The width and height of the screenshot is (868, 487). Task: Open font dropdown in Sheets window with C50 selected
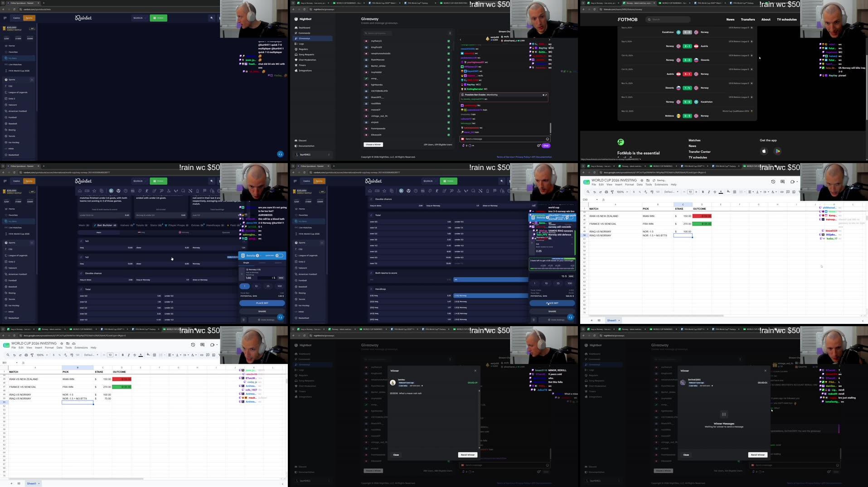[671, 192]
